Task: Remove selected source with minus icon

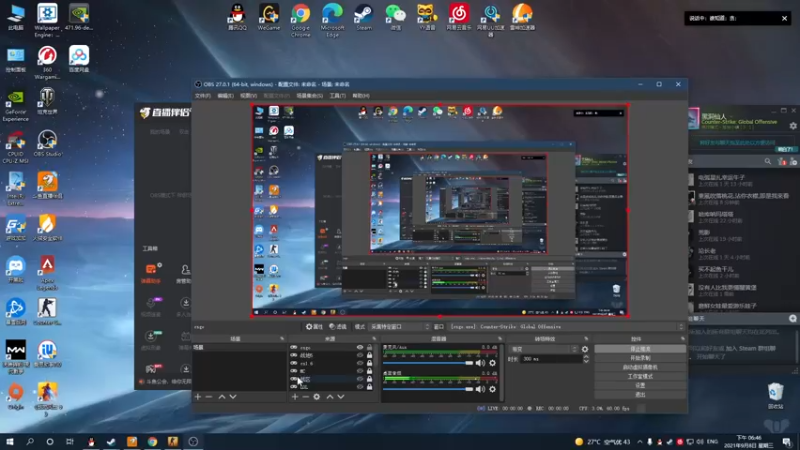Action: tap(305, 396)
